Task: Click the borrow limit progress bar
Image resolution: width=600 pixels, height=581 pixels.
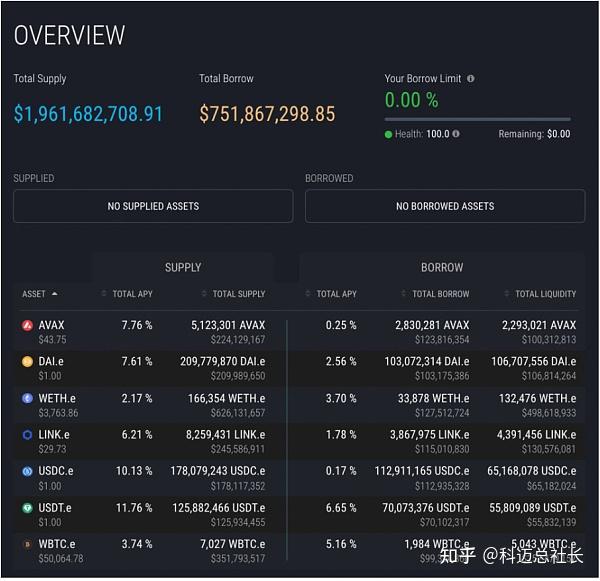Action: click(x=478, y=119)
